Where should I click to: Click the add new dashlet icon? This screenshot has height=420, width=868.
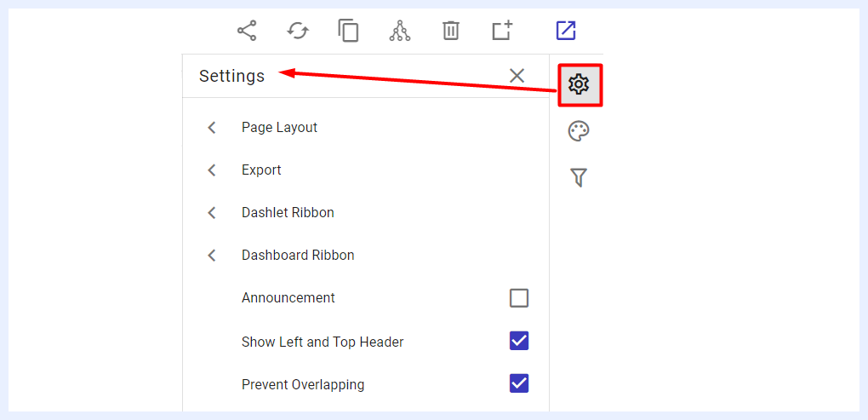pyautogui.click(x=503, y=31)
